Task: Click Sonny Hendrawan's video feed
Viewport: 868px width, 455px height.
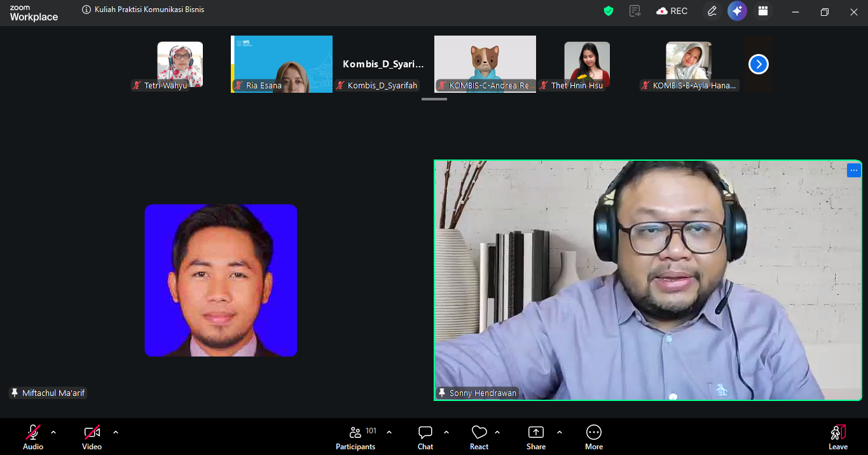Action: [648, 280]
